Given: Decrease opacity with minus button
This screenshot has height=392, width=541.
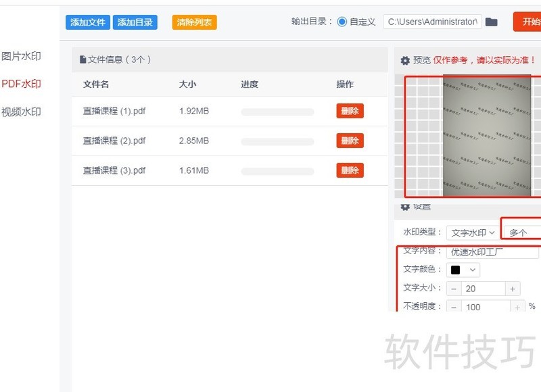Looking at the screenshot, I should tap(454, 307).
